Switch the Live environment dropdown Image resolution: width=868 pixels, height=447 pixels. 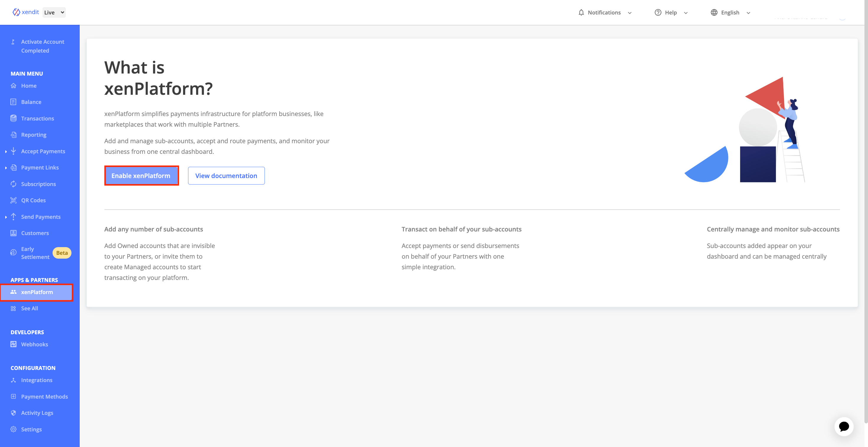(x=53, y=12)
